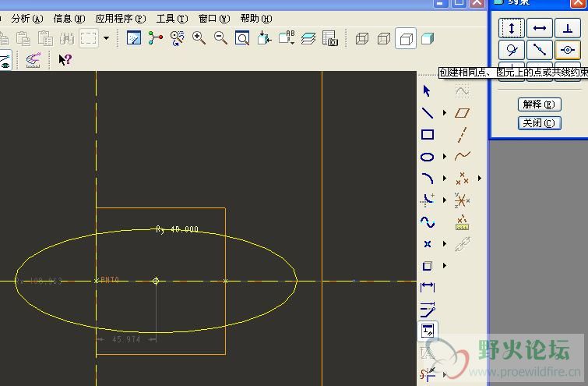Expand the Arc tool flyout arrow
This screenshot has height=386, width=588.
(x=445, y=179)
